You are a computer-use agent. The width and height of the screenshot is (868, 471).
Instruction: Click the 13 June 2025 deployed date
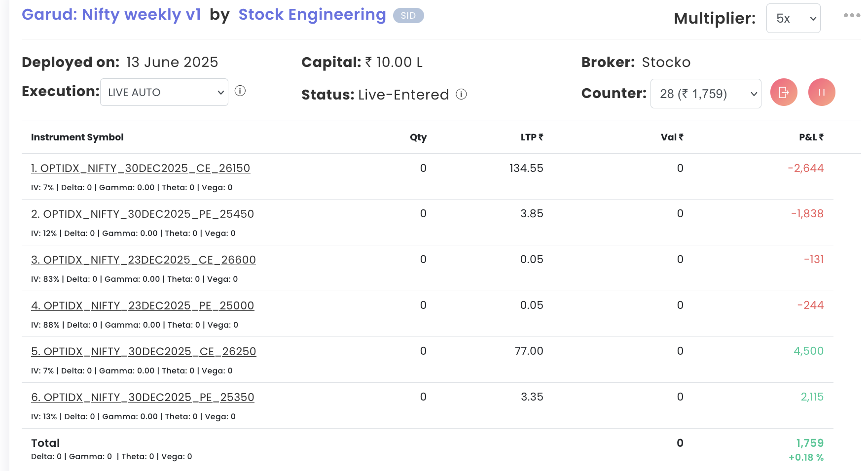(172, 63)
